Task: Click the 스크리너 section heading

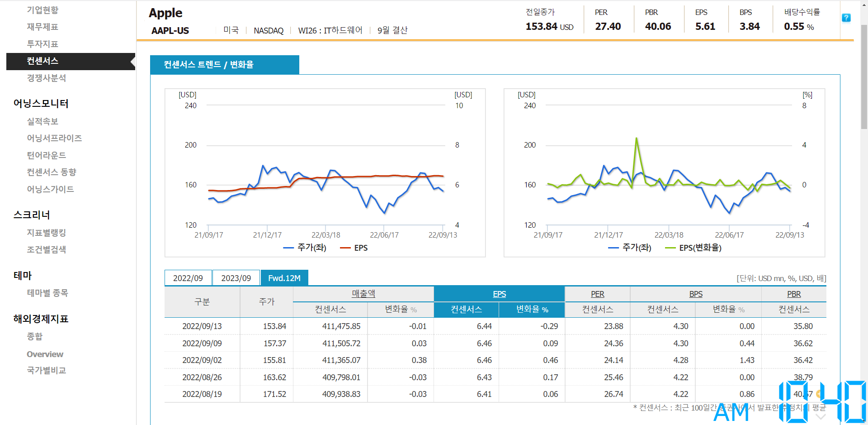Action: 32,215
